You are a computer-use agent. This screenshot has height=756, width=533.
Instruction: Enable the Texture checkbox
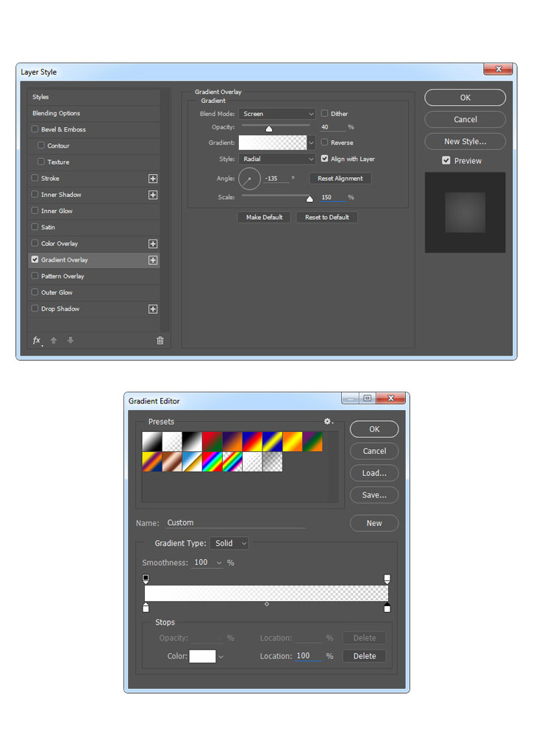point(41,162)
